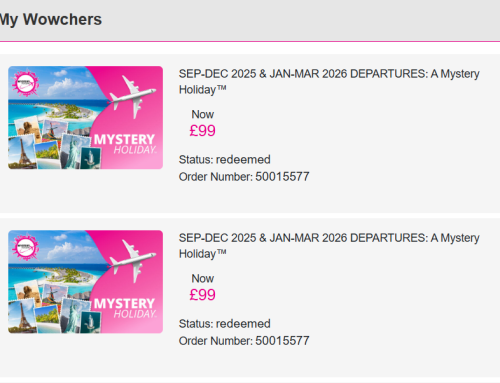
Task: Click the MYSTERY HOLIDAY text on second image
Action: [x=125, y=308]
